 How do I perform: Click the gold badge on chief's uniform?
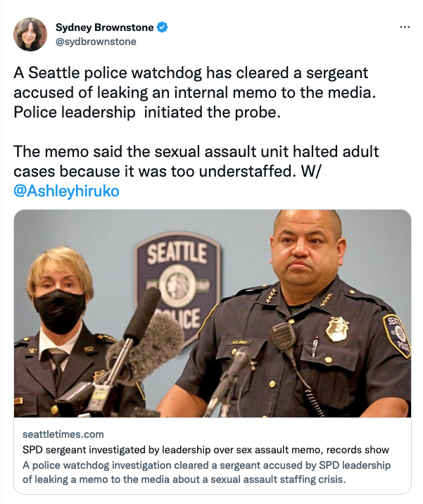click(336, 329)
